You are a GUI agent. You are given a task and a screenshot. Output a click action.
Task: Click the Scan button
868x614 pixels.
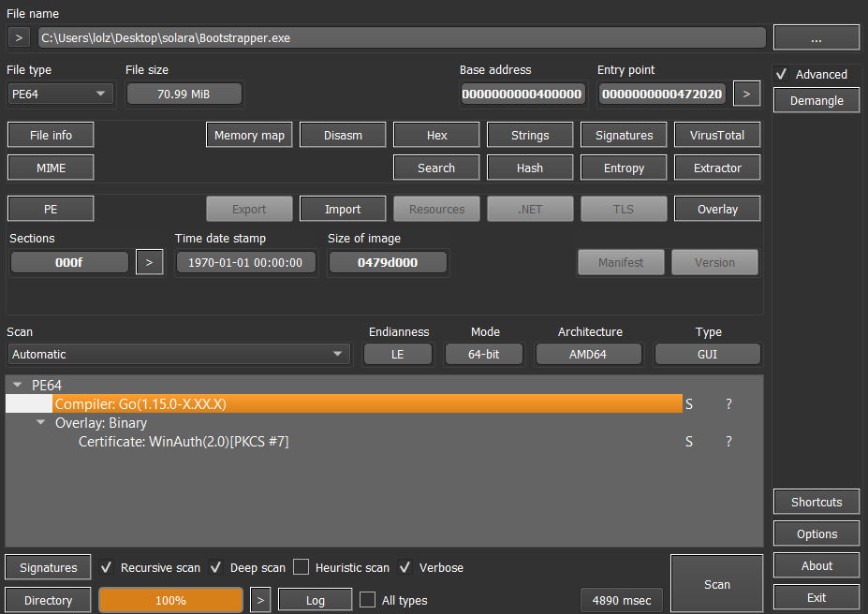coord(716,584)
